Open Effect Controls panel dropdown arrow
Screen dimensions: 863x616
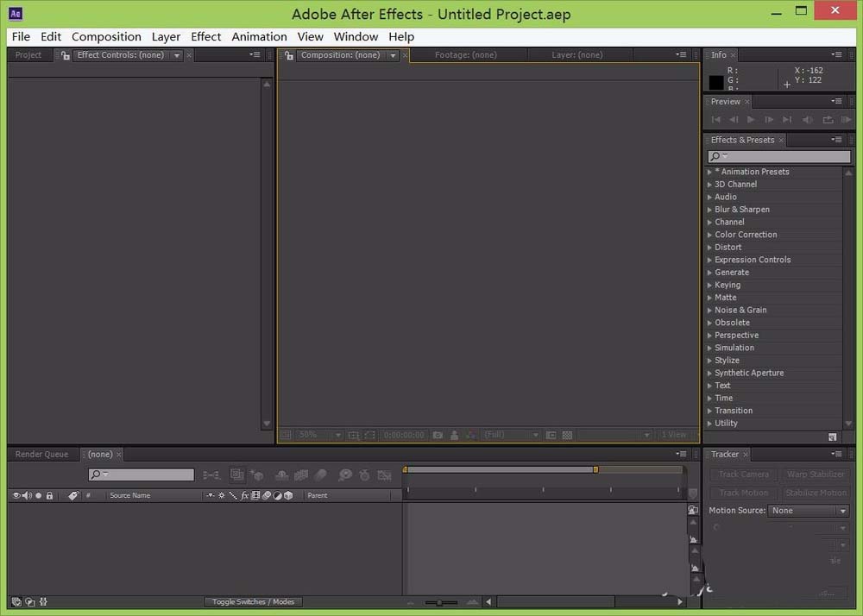pyautogui.click(x=177, y=55)
